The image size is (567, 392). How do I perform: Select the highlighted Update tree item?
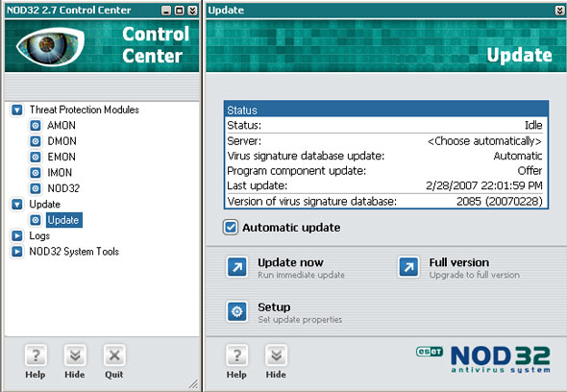(64, 220)
